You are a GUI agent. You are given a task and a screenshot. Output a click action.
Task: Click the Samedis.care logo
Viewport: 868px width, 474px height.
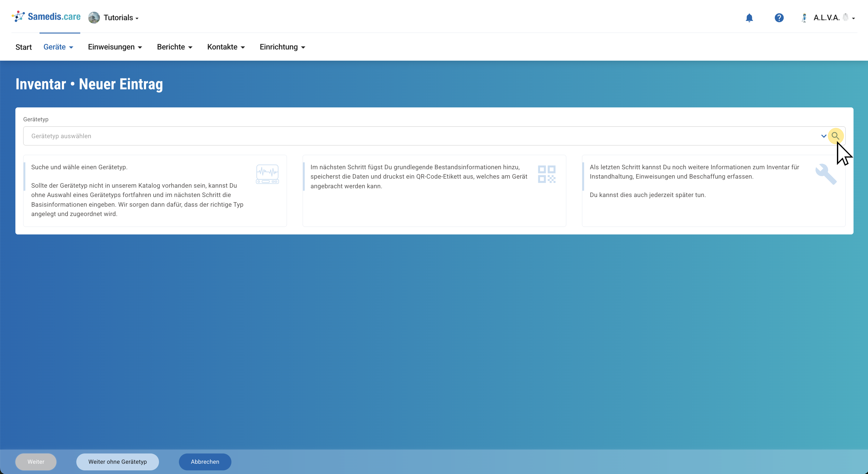(46, 17)
